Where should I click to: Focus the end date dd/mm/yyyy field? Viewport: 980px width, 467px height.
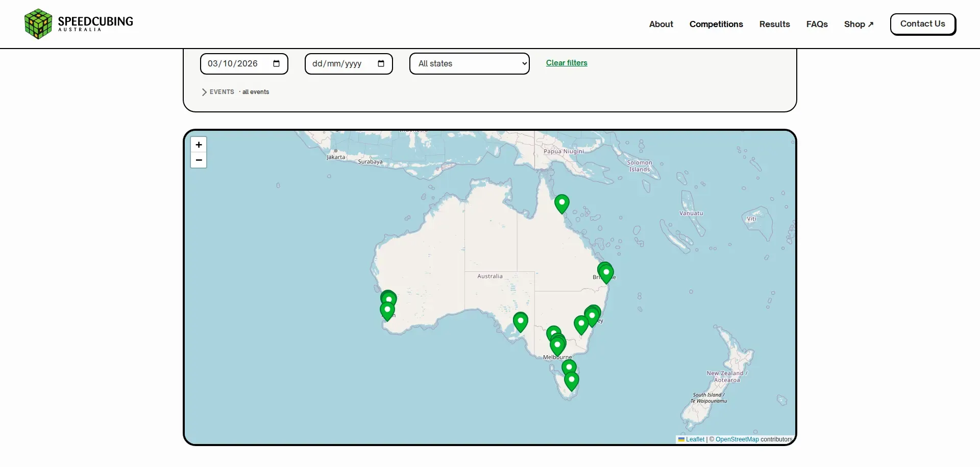(x=349, y=64)
